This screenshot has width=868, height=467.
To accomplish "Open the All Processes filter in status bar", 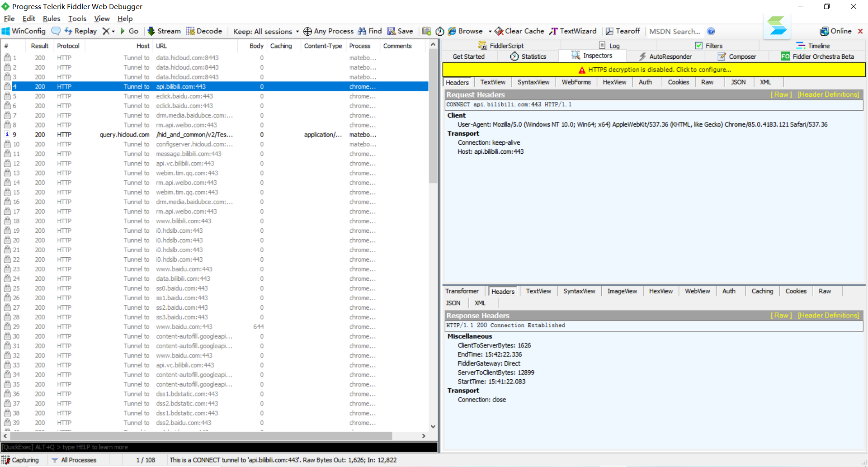I will [74, 460].
